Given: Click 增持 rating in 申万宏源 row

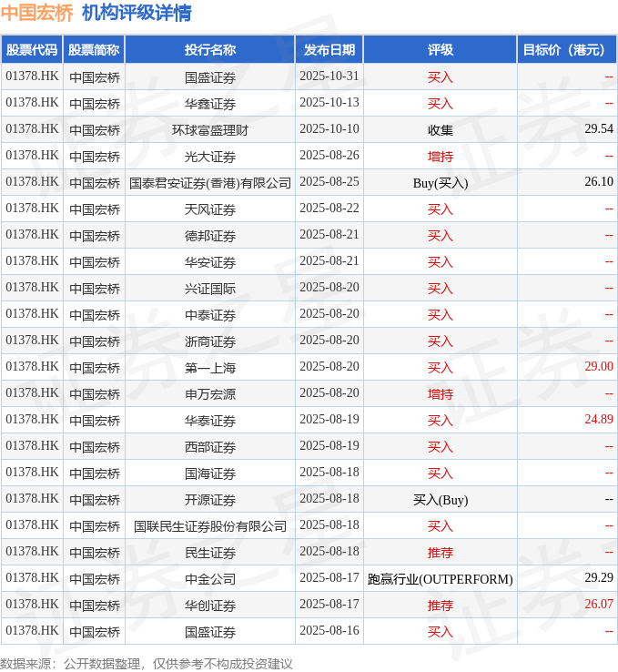Looking at the screenshot, I should click(x=441, y=394).
